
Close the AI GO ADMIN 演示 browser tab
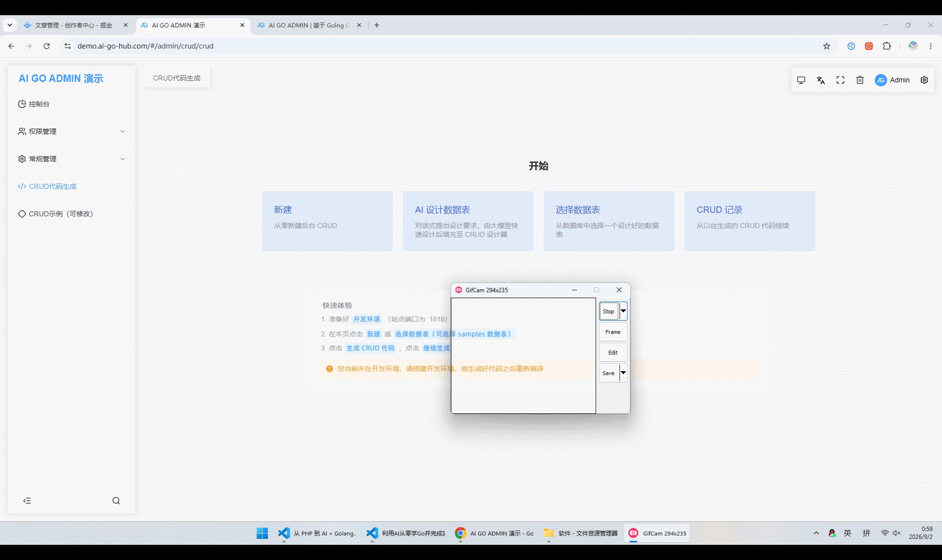tap(242, 25)
